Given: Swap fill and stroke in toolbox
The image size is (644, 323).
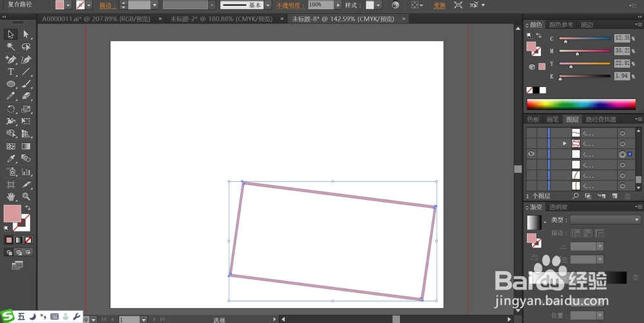Looking at the screenshot, I should click(x=28, y=208).
